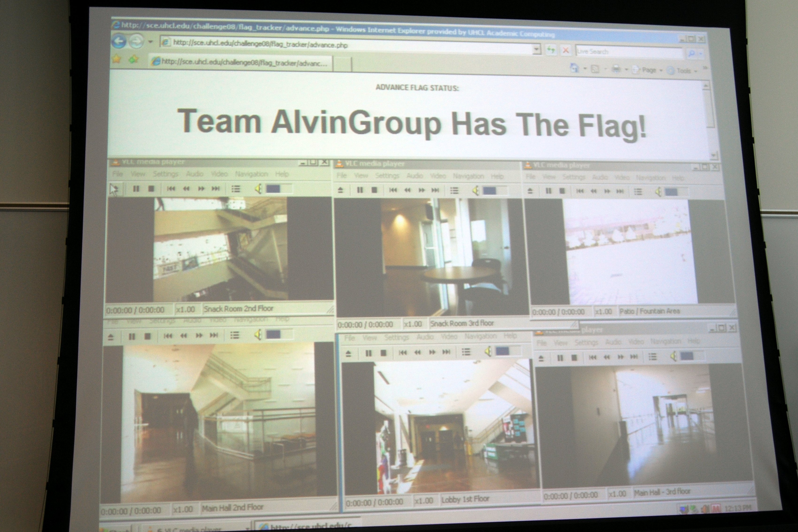Go back with the browser Back arrow

[119, 41]
